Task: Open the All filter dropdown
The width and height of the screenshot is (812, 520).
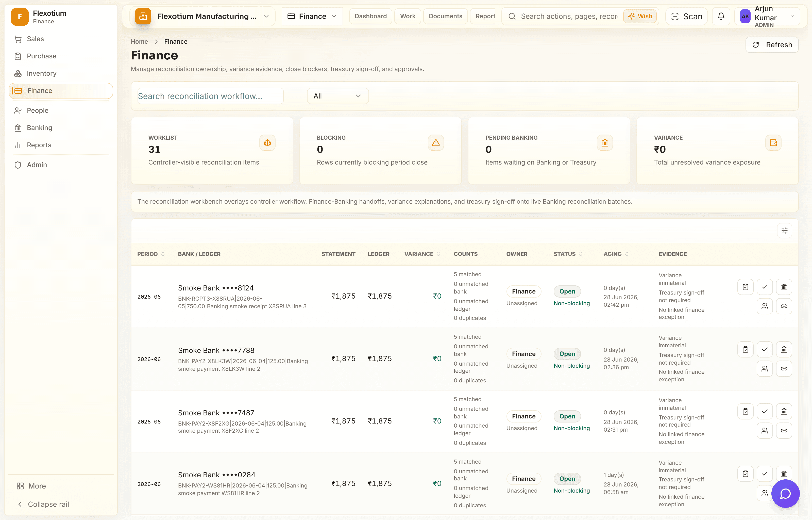Action: pyautogui.click(x=338, y=96)
